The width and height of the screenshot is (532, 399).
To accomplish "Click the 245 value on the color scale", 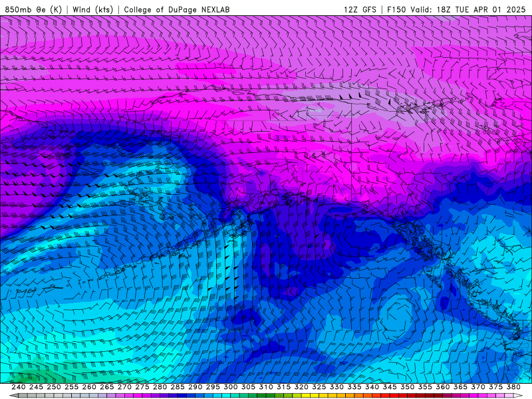I will [x=36, y=387].
